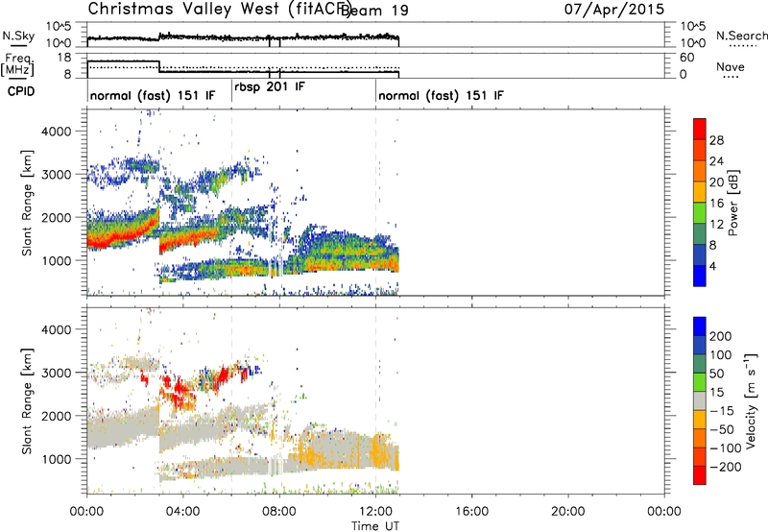Screen dimensions: 768x532
Task: Click the 'Time UT' axis label
Action: [375, 526]
